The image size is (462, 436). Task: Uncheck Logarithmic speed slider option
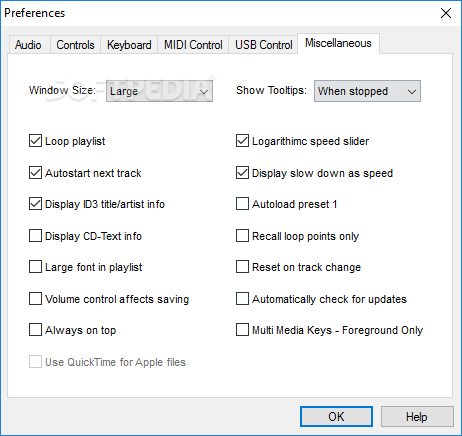click(242, 141)
